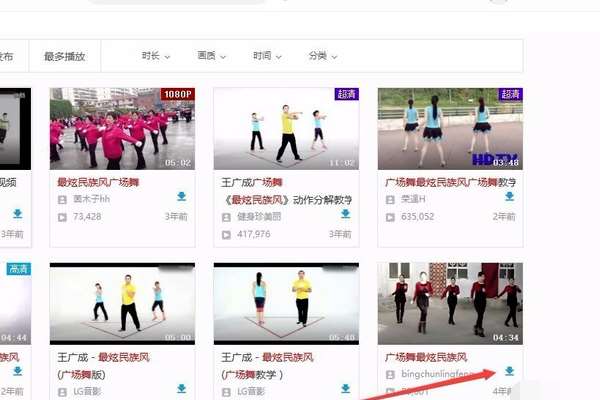
Task: Open 王广成 - 最炫民族风 (广场舞版) title
Action: pos(103,366)
